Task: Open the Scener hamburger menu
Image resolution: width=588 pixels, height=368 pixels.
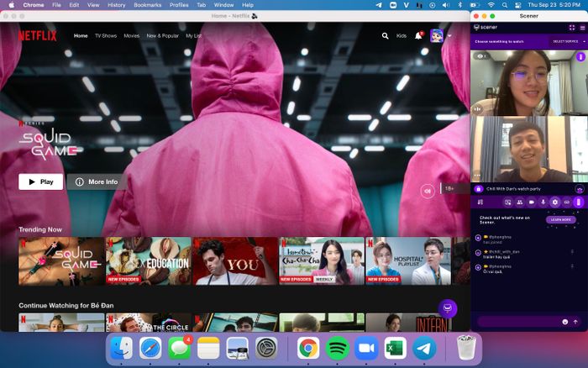Action: 582,28
